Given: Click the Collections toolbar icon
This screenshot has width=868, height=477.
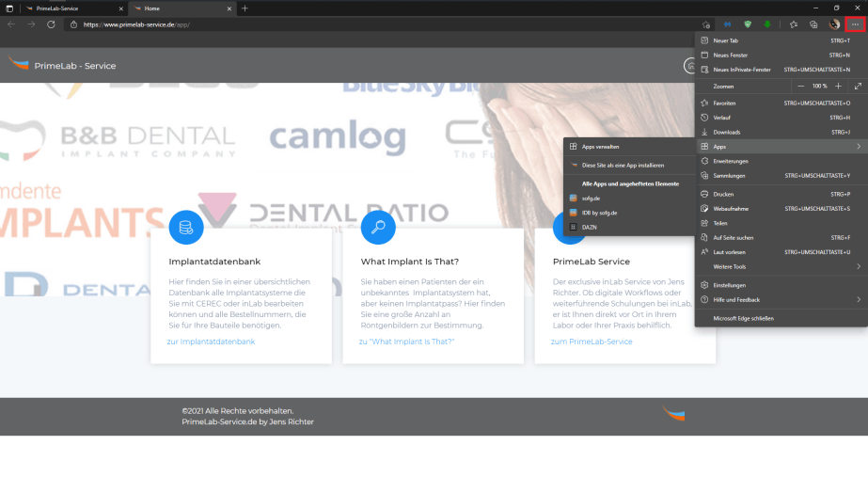Looking at the screenshot, I should [813, 24].
